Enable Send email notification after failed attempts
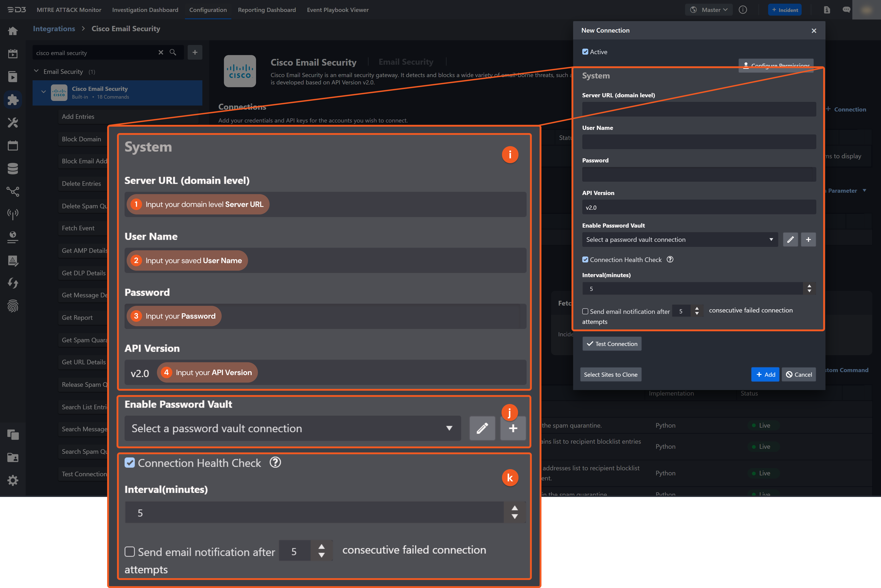The height and width of the screenshot is (588, 881). (585, 311)
